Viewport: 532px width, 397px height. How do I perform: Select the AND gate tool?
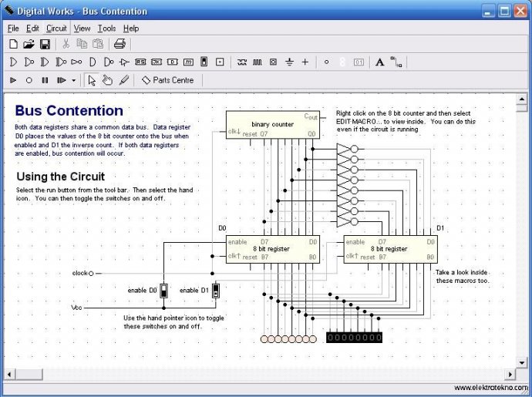point(13,62)
